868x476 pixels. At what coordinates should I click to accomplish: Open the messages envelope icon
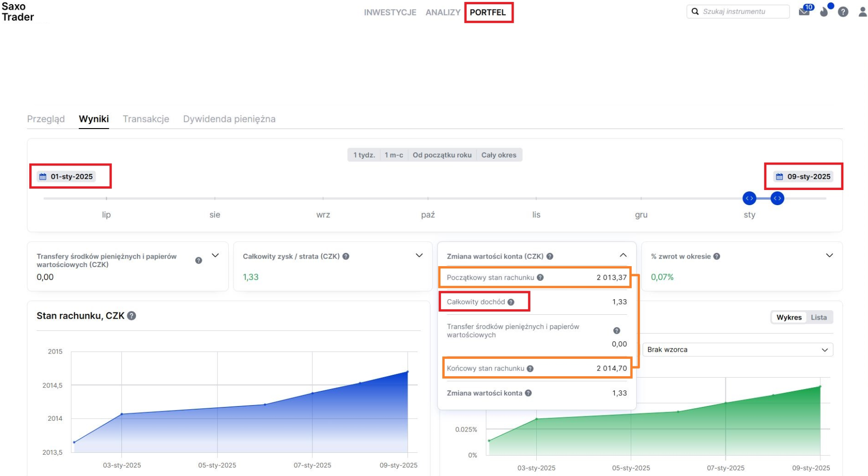tap(804, 12)
